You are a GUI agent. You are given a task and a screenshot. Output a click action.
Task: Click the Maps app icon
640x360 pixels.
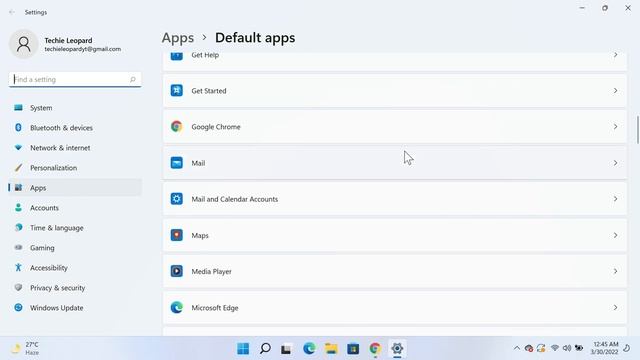pos(176,235)
